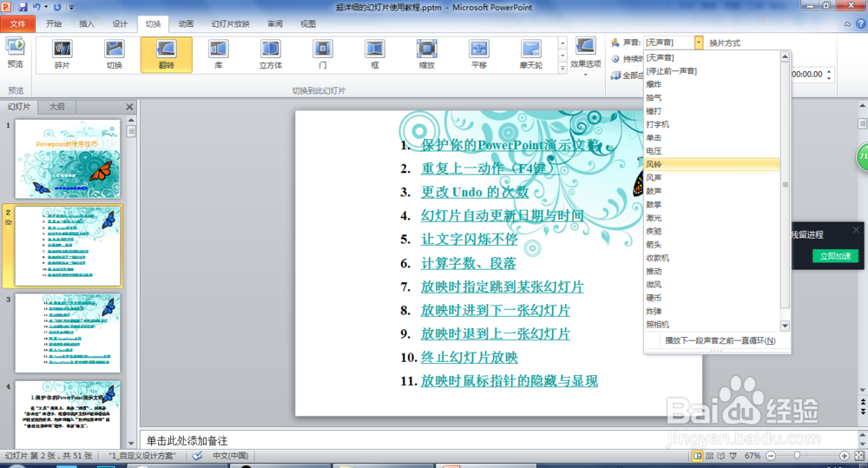Start slide show from status bar
Screen dimensions: 868x468
pos(733,456)
